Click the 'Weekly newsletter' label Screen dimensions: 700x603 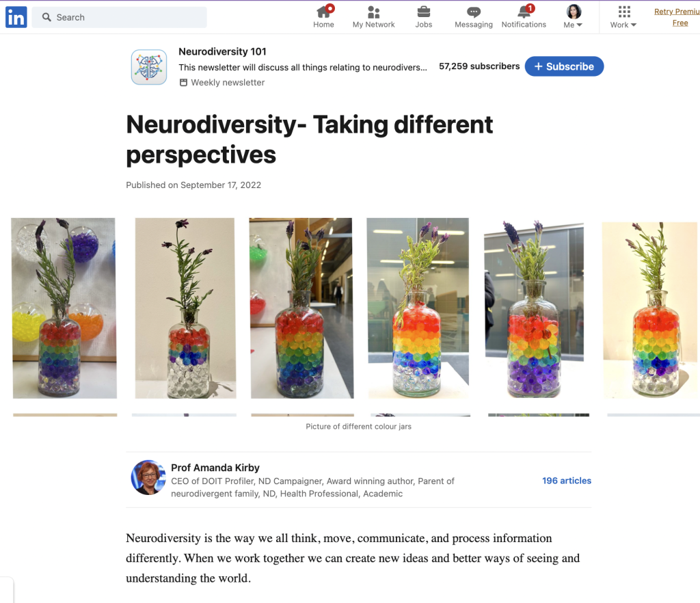point(228,83)
